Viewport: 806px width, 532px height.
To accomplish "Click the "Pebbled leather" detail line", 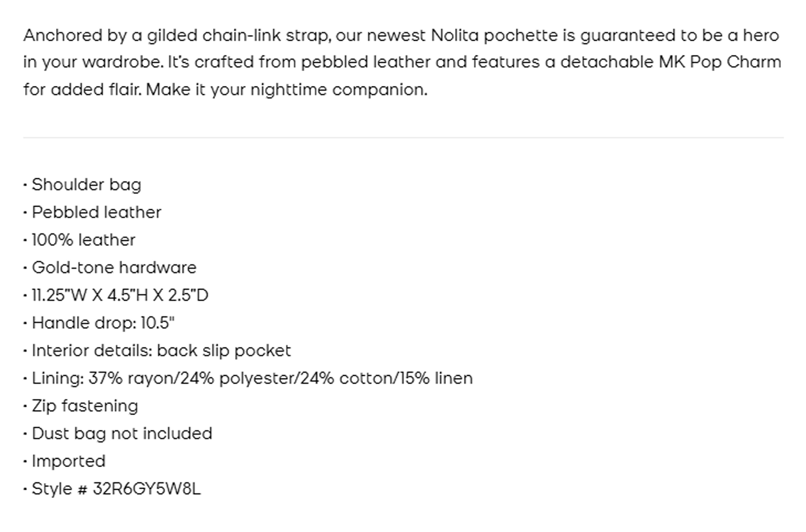I will [96, 213].
